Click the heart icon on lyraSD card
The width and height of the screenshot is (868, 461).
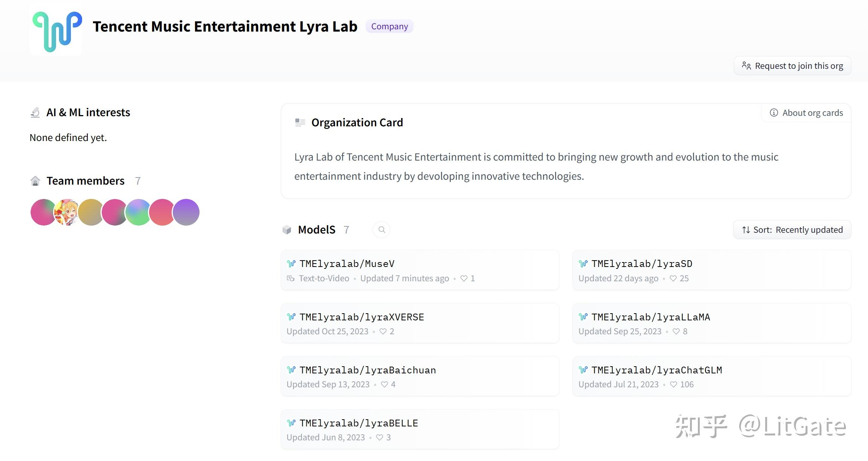[673, 278]
